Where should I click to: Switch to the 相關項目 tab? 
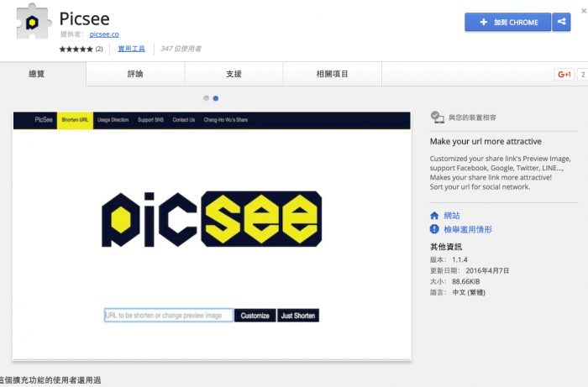point(333,74)
